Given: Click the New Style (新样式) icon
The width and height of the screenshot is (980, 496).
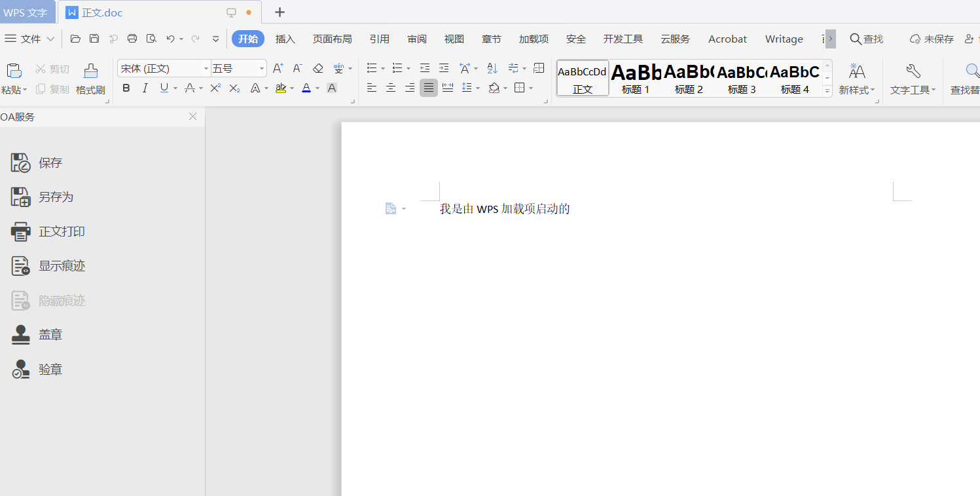Looking at the screenshot, I should pos(857,71).
